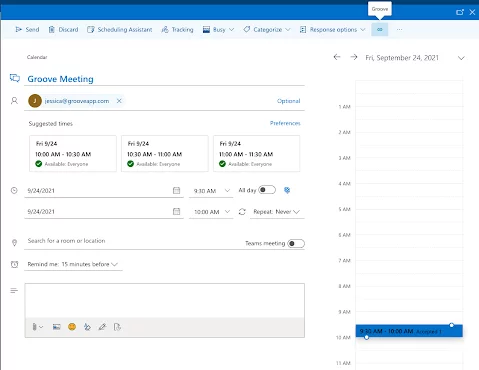Click the chat bubbles icon beside title
This screenshot has height=370, width=479.
pyautogui.click(x=15, y=78)
